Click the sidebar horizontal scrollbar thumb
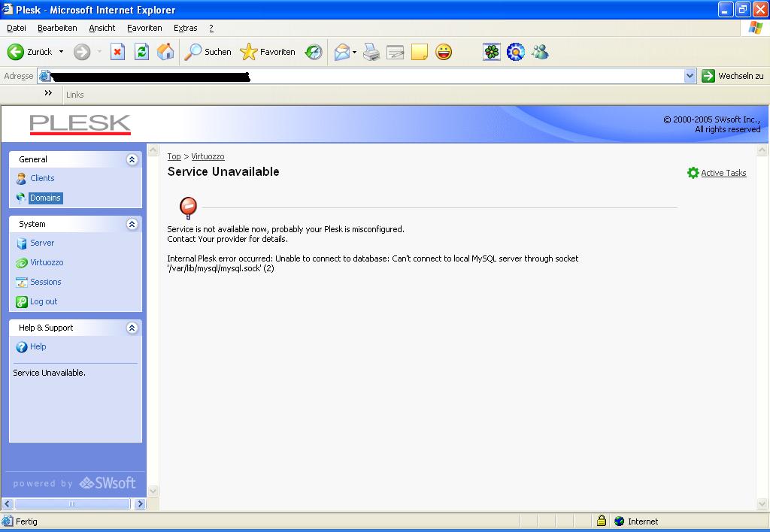Screen dimensions: 770x532 [73, 504]
